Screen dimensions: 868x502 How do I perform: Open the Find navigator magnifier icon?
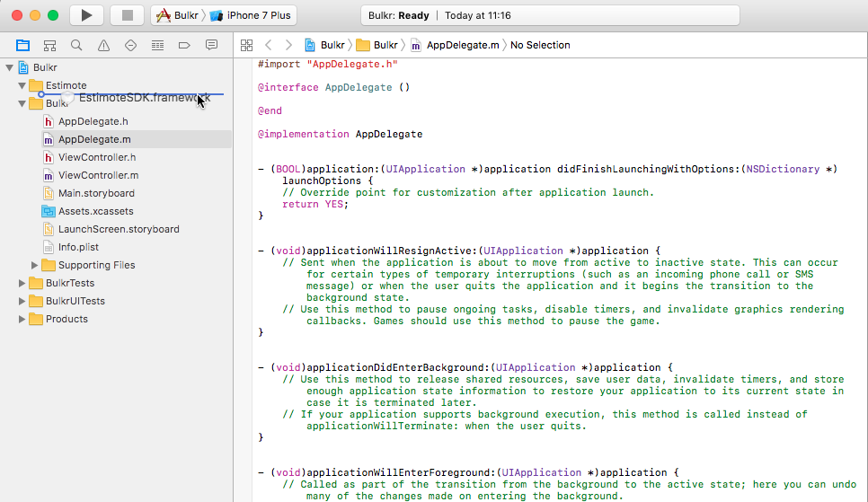click(x=76, y=46)
